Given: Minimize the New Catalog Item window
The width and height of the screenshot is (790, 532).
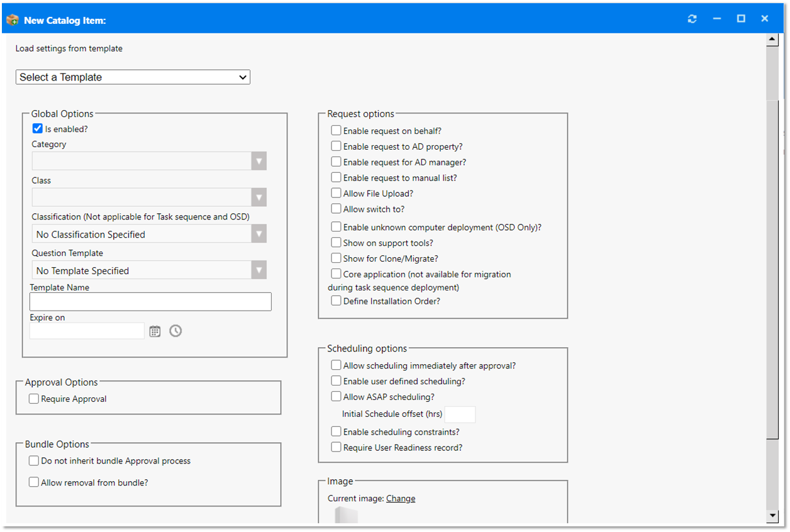Looking at the screenshot, I should (x=717, y=19).
